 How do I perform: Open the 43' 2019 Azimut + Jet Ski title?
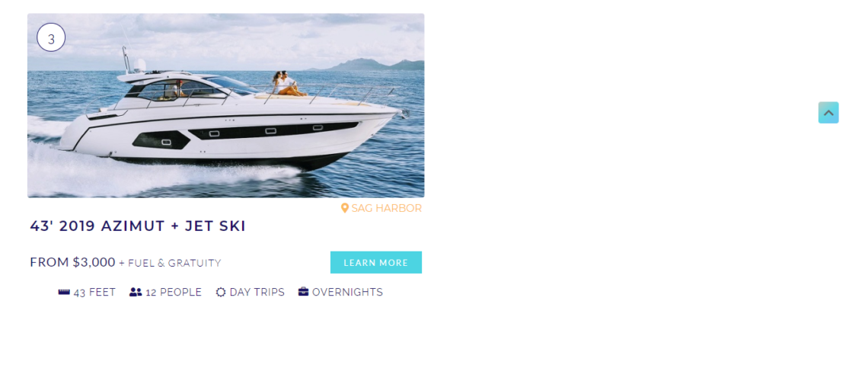[x=138, y=226]
